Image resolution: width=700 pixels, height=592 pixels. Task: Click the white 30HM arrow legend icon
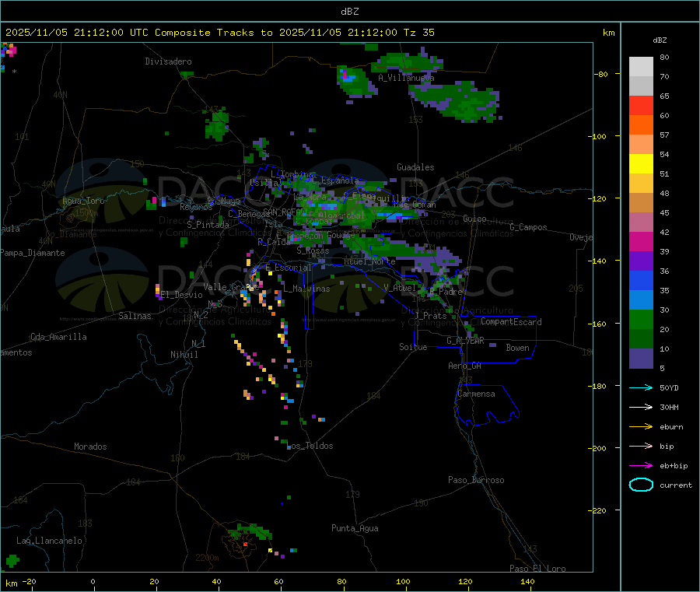click(x=641, y=407)
